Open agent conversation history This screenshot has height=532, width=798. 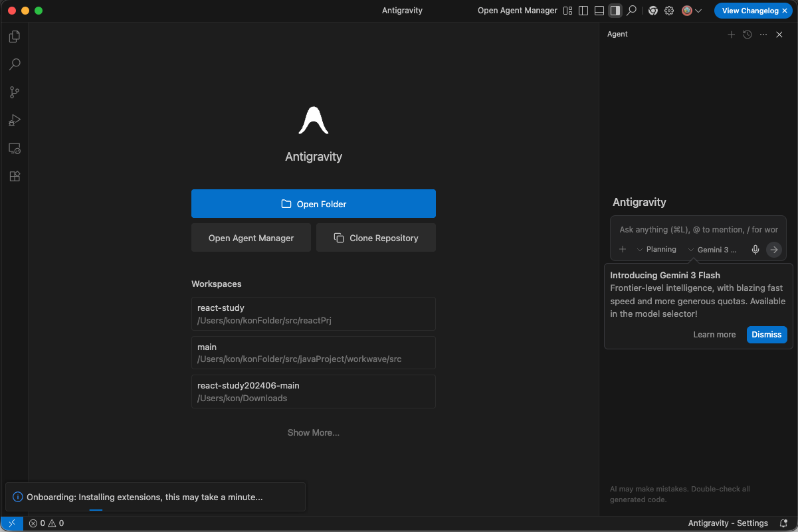click(748, 35)
